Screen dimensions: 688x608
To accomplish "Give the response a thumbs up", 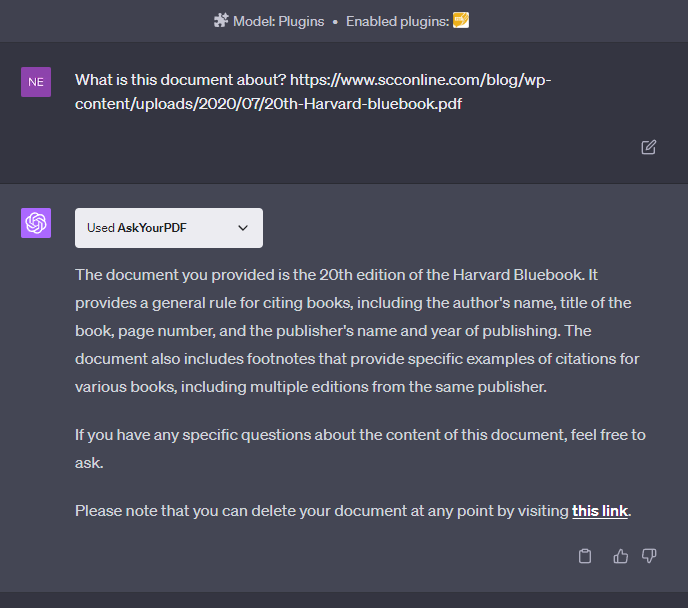I will (620, 556).
